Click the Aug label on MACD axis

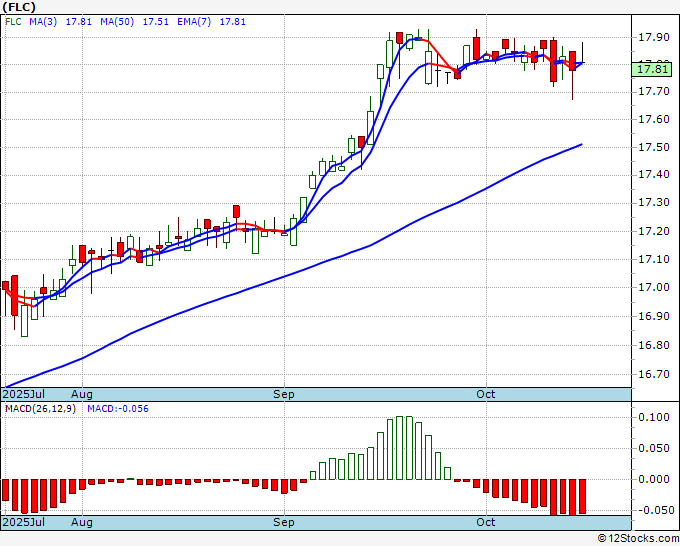(82, 522)
